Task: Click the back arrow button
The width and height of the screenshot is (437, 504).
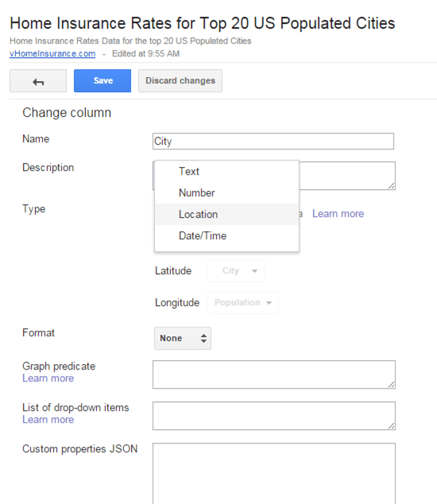Action: (38, 80)
